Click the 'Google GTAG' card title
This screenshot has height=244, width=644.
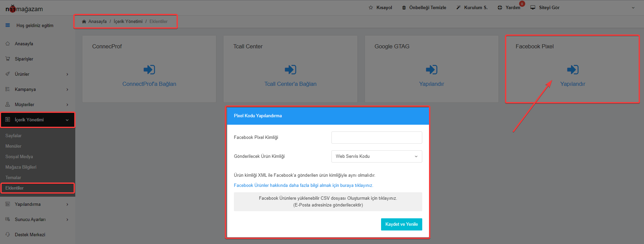pyautogui.click(x=392, y=46)
